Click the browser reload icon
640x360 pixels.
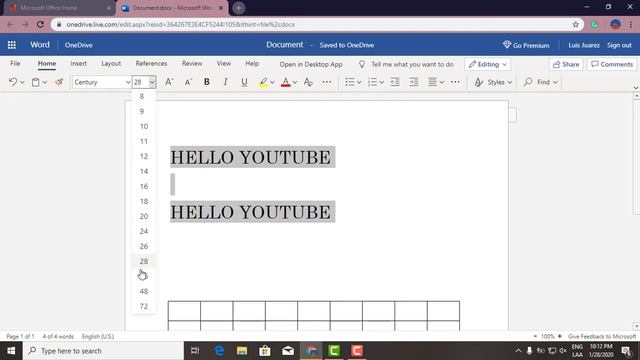click(40, 24)
